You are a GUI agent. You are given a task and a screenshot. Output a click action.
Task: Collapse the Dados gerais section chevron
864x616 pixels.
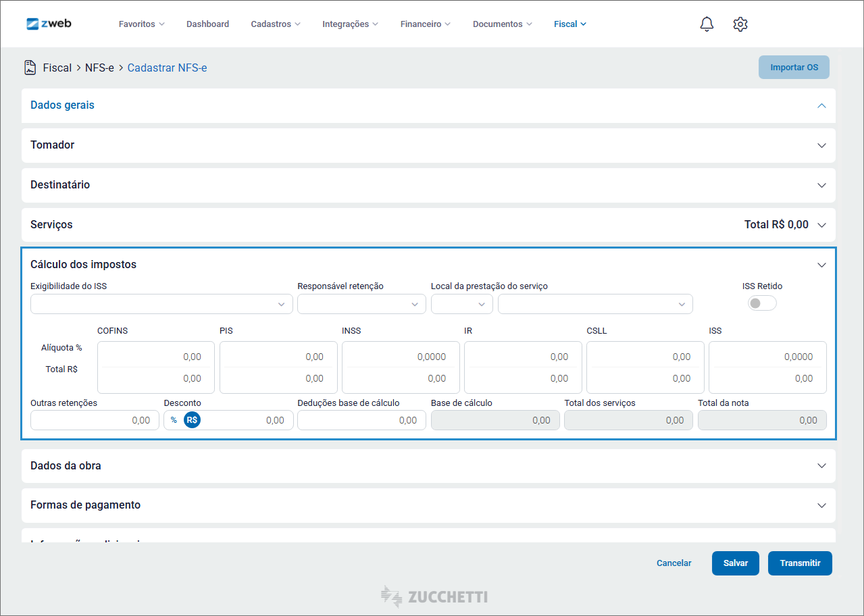(x=821, y=105)
